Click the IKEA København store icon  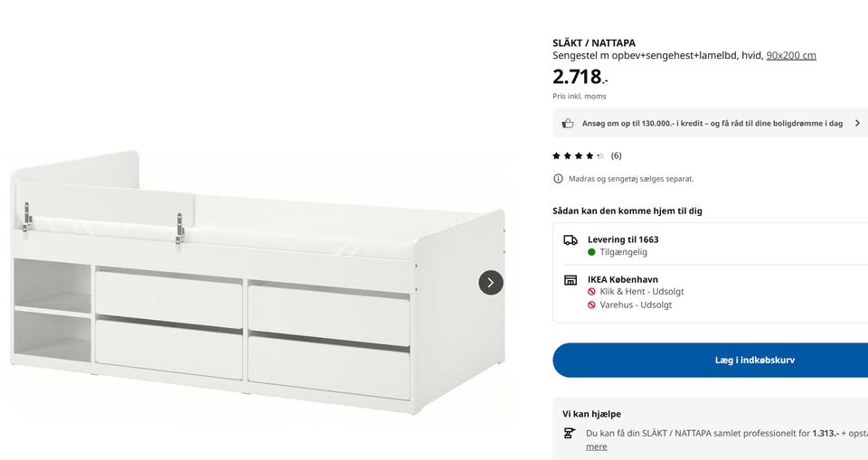(571, 280)
